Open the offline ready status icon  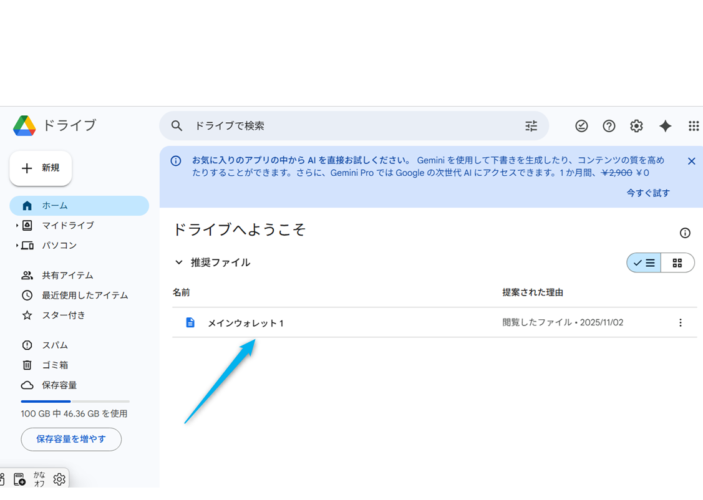coord(581,126)
